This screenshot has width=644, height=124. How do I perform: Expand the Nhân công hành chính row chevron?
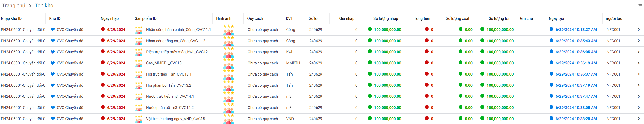[x=639, y=30]
